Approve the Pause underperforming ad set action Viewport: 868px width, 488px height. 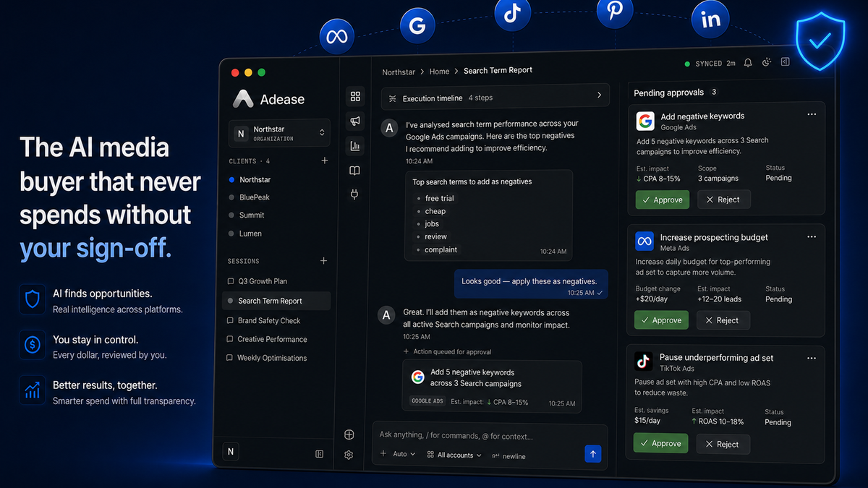tap(660, 444)
